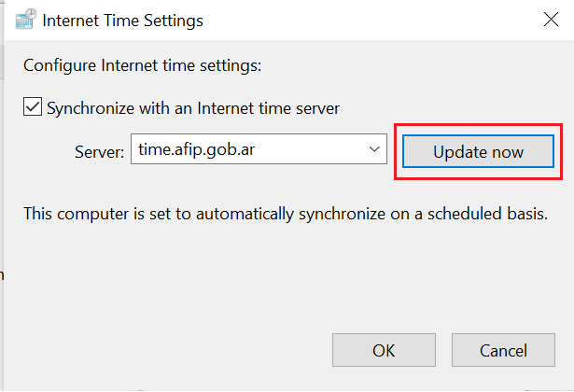Click the automatic synchronize status message
Viewport: 574px width, 392px height.
(x=286, y=214)
